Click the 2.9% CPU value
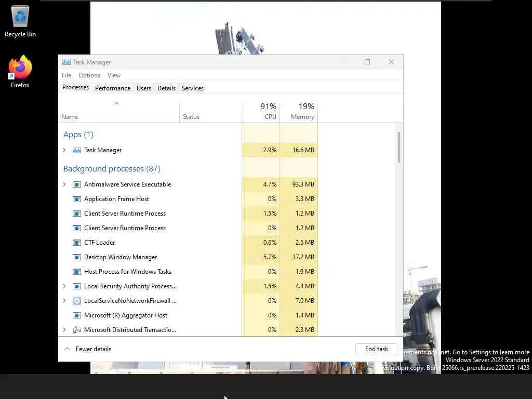Image resolution: width=532 pixels, height=399 pixels. click(270, 150)
